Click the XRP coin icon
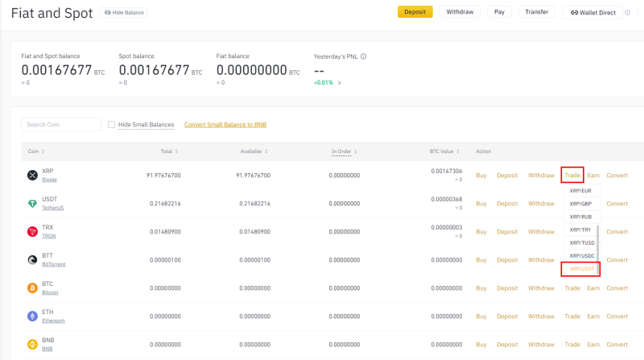644x360 pixels. click(32, 175)
